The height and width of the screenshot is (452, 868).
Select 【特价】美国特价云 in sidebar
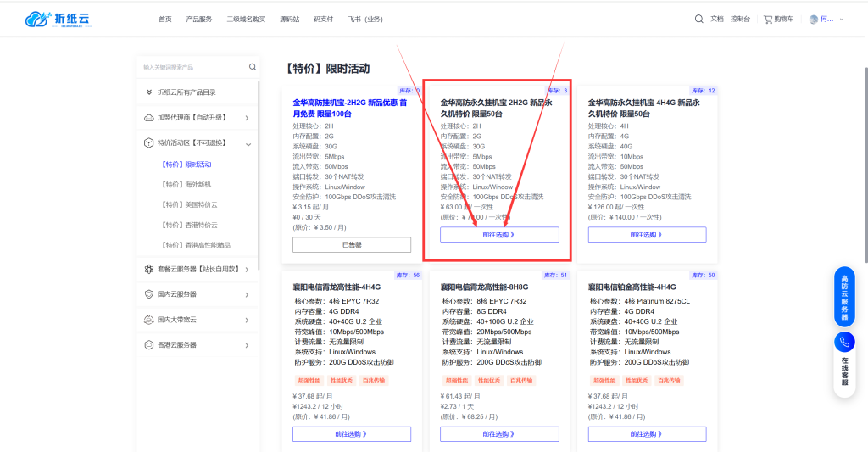(x=189, y=205)
